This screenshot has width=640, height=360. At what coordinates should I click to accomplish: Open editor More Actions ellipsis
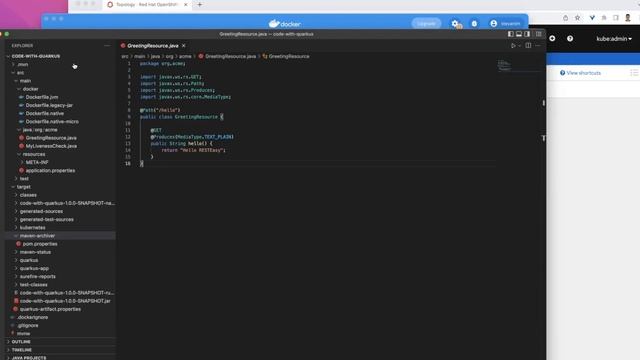[x=538, y=46]
